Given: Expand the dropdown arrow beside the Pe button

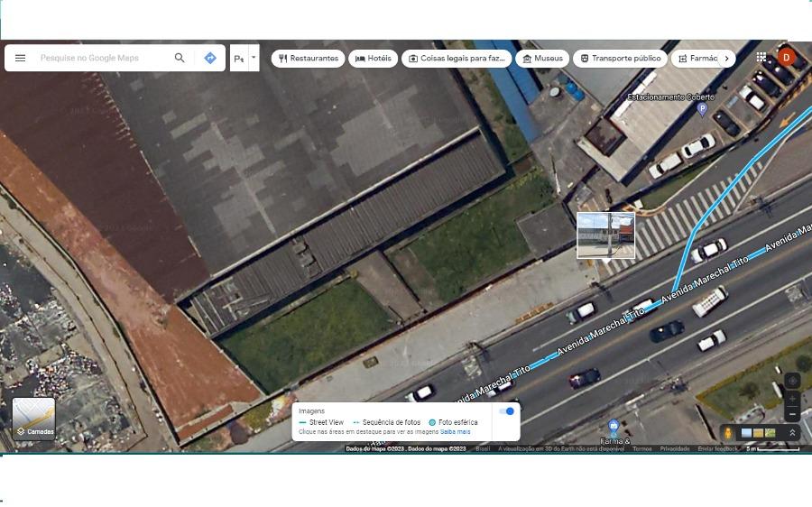Looking at the screenshot, I should [x=254, y=58].
